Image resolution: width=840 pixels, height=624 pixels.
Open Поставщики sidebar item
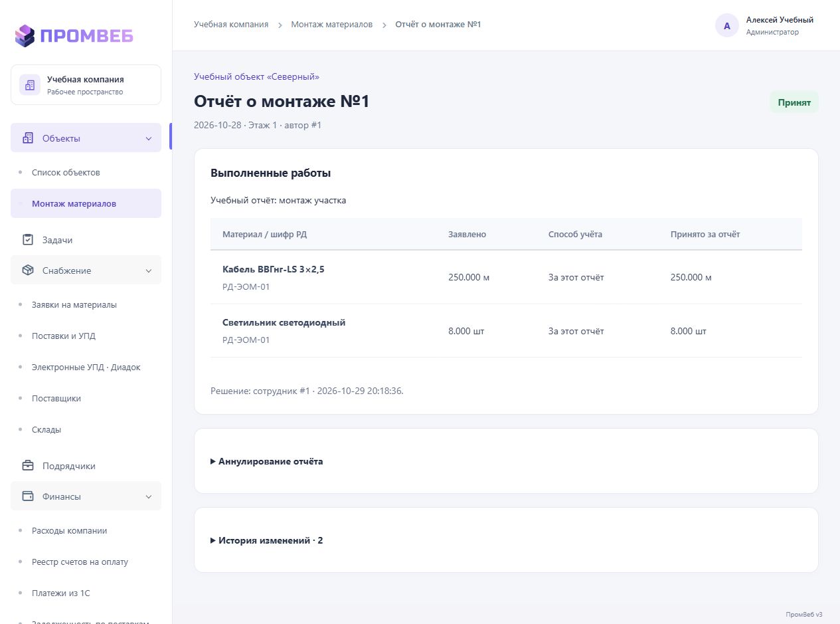pyautogui.click(x=56, y=398)
